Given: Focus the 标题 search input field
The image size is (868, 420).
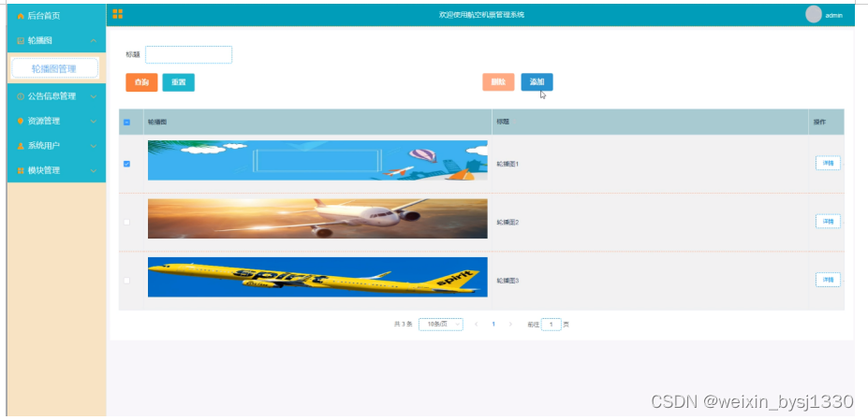Looking at the screenshot, I should (189, 55).
